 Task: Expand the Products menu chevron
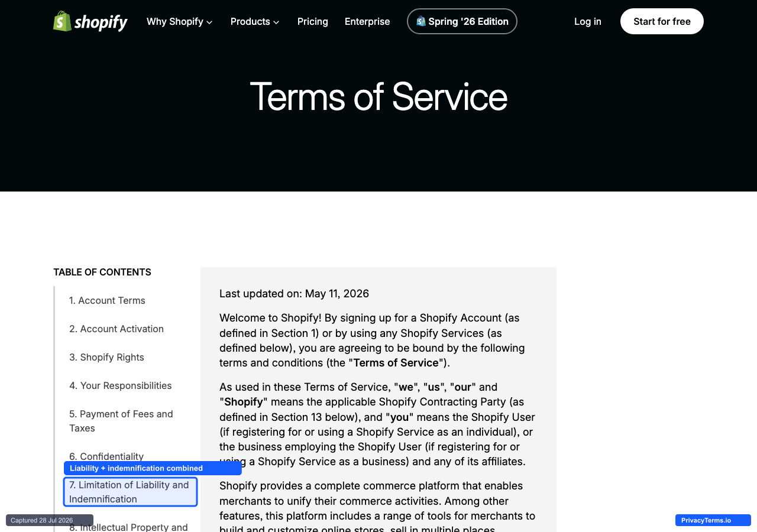click(x=276, y=22)
